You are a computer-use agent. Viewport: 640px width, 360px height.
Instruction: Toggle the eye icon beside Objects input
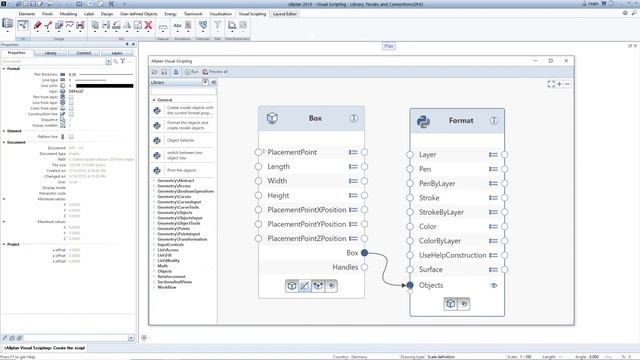(493, 285)
